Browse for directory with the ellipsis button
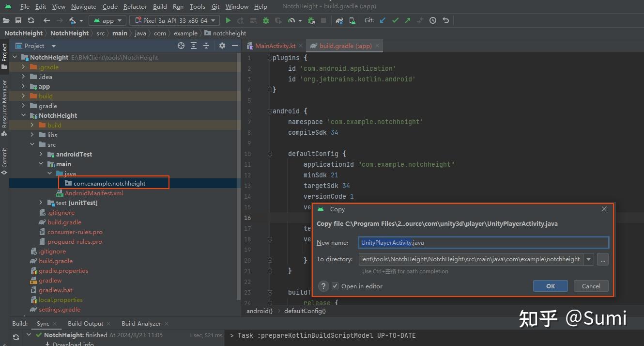This screenshot has height=346, width=644. coord(602,259)
